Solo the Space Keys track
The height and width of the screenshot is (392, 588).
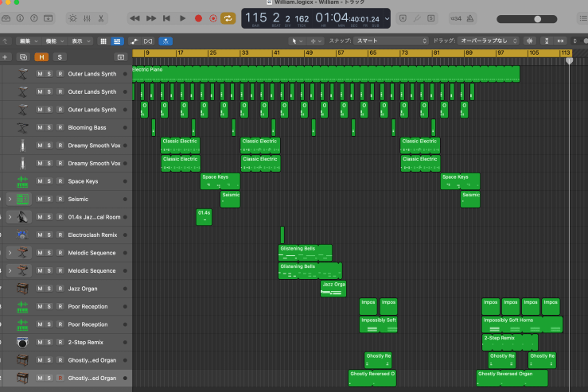pyautogui.click(x=49, y=181)
